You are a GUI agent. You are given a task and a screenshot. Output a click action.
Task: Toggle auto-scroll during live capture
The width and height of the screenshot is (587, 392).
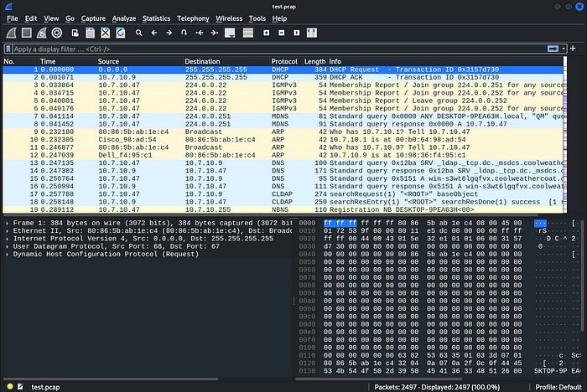click(x=230, y=33)
